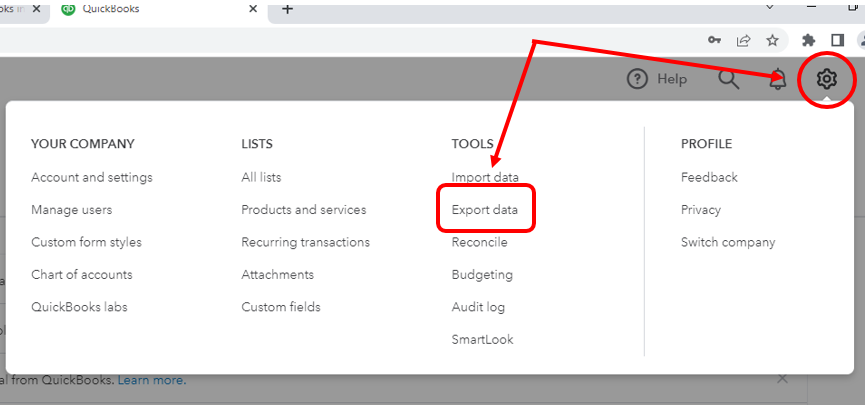The width and height of the screenshot is (865, 405).
Task: Choose Export data under Tools
Action: click(484, 210)
